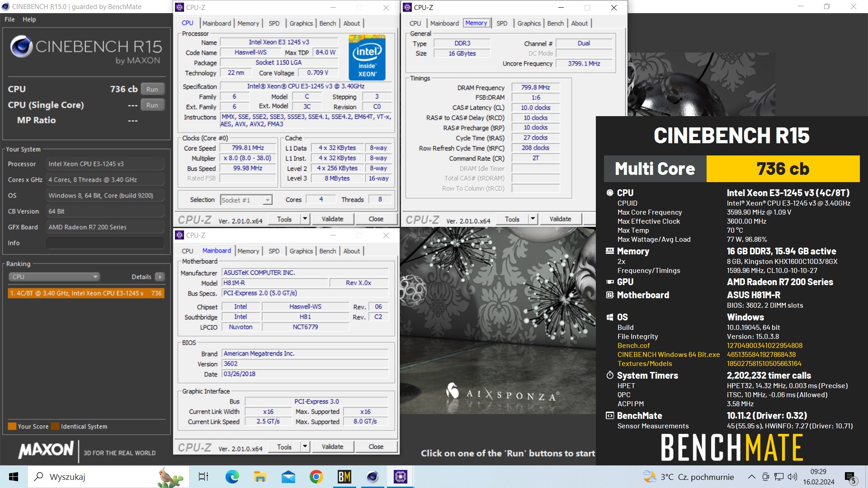
Task: Open the network icon in tray
Action: (778, 477)
